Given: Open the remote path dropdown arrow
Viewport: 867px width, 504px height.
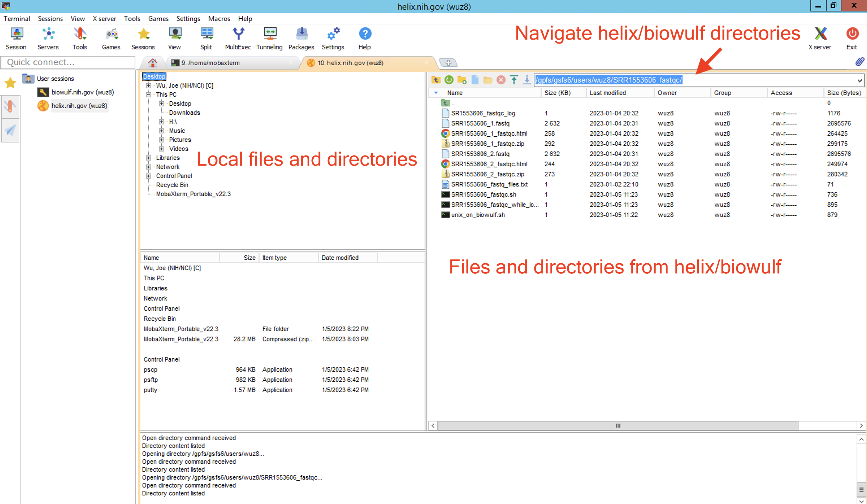Looking at the screenshot, I should [859, 81].
